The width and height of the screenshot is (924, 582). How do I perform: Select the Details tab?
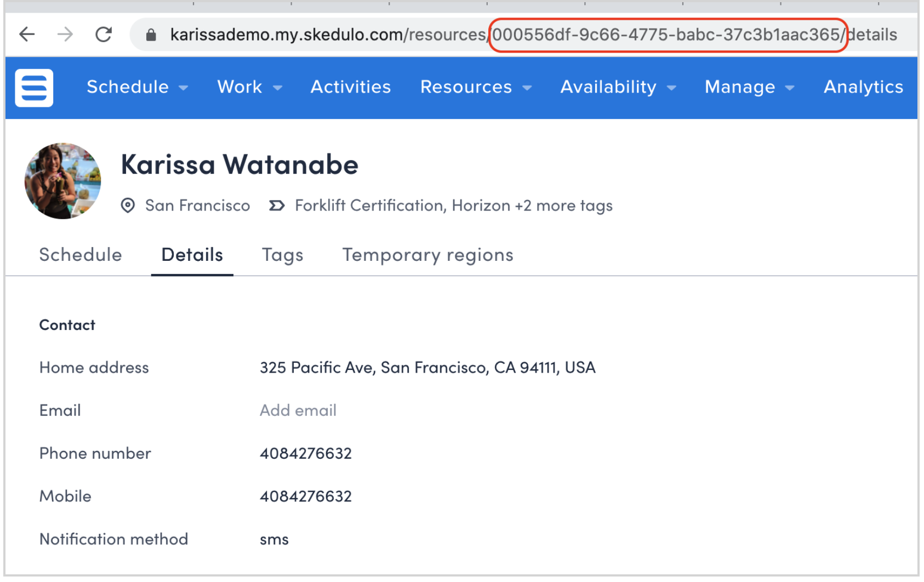(x=192, y=255)
